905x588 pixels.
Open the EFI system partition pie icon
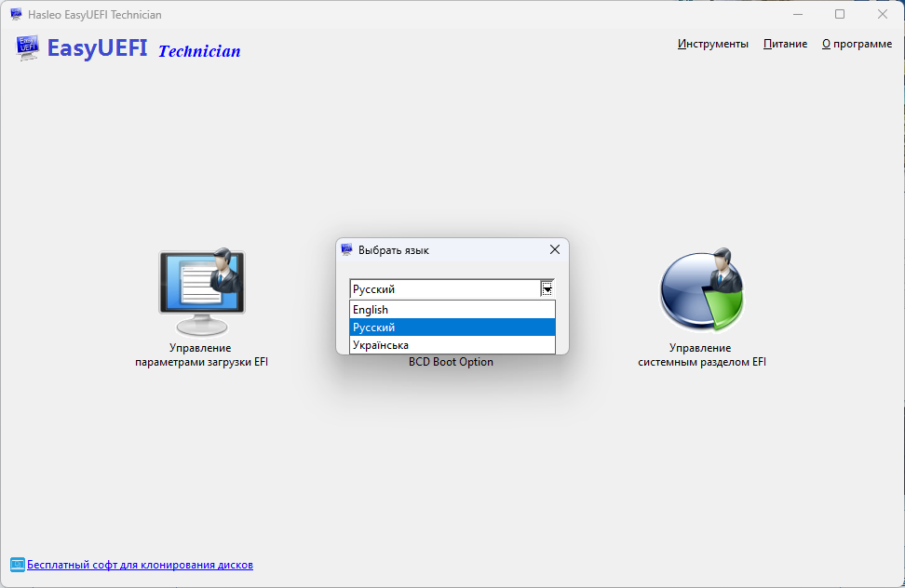702,292
